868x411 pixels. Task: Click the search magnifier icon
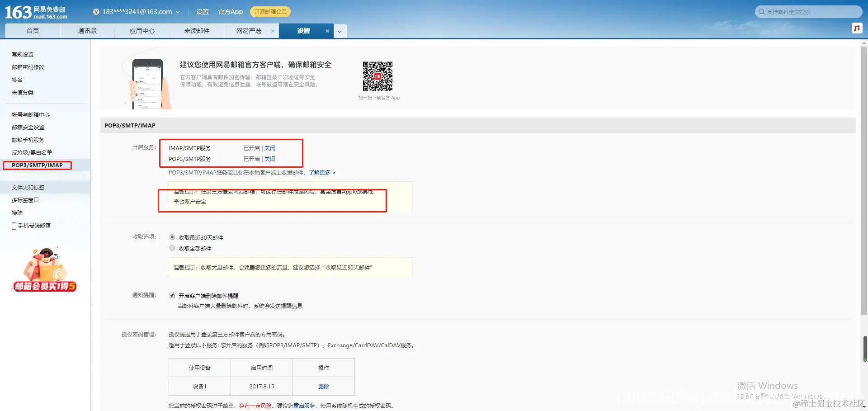762,12
